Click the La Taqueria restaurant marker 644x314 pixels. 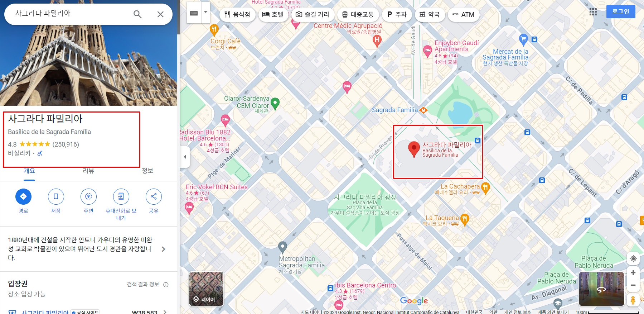click(465, 220)
